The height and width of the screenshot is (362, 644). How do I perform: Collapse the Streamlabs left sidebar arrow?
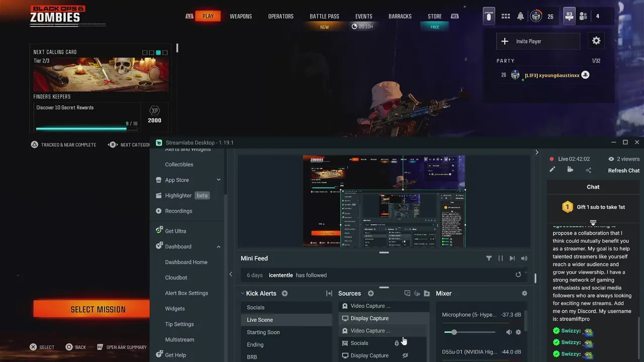[230, 274]
